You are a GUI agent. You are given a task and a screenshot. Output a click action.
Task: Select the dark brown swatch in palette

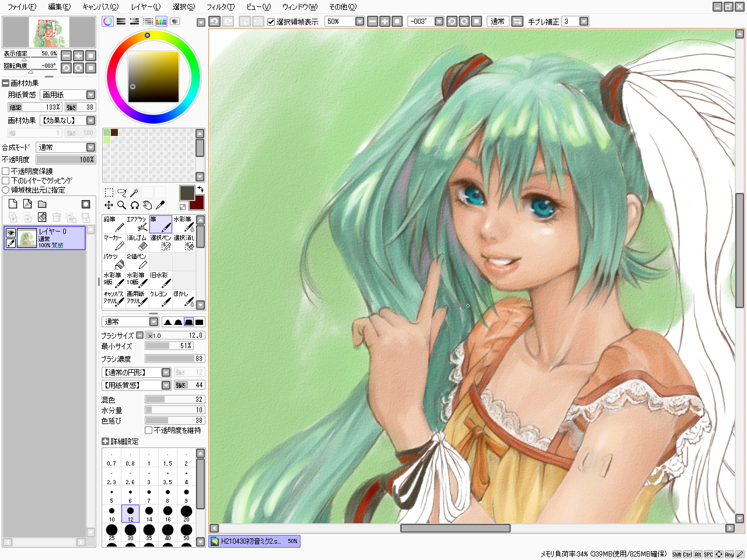click(114, 132)
